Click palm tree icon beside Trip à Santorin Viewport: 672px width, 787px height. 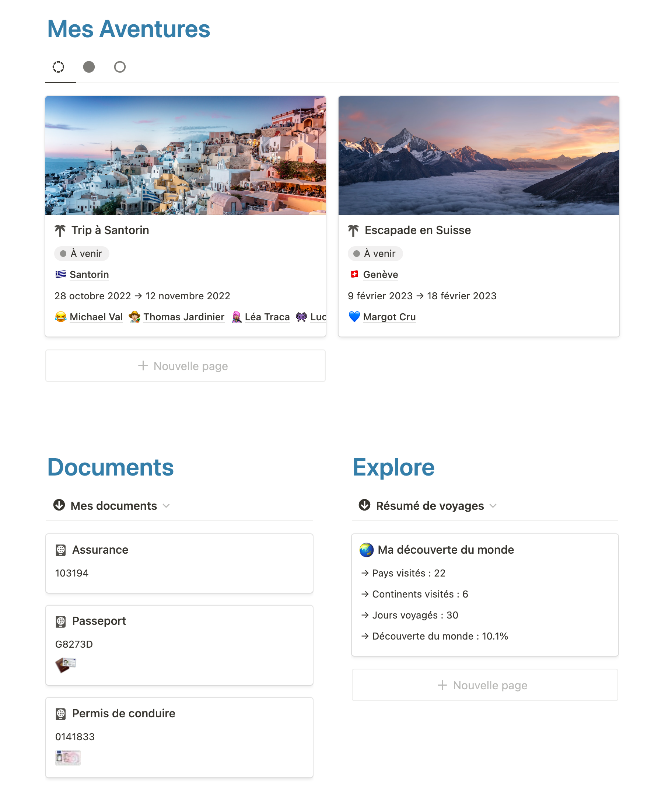tap(60, 230)
